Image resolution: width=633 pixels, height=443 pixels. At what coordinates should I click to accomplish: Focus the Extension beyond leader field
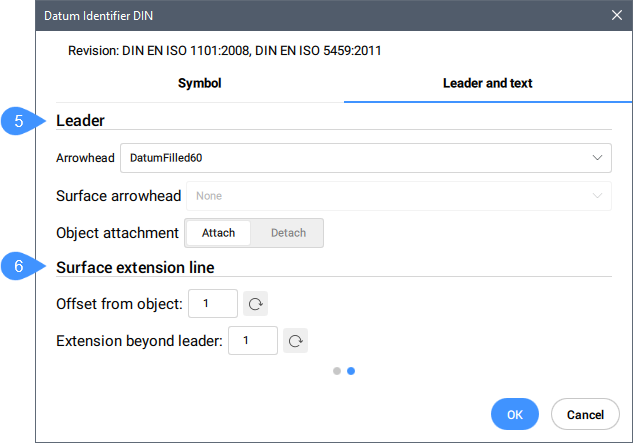pos(253,341)
